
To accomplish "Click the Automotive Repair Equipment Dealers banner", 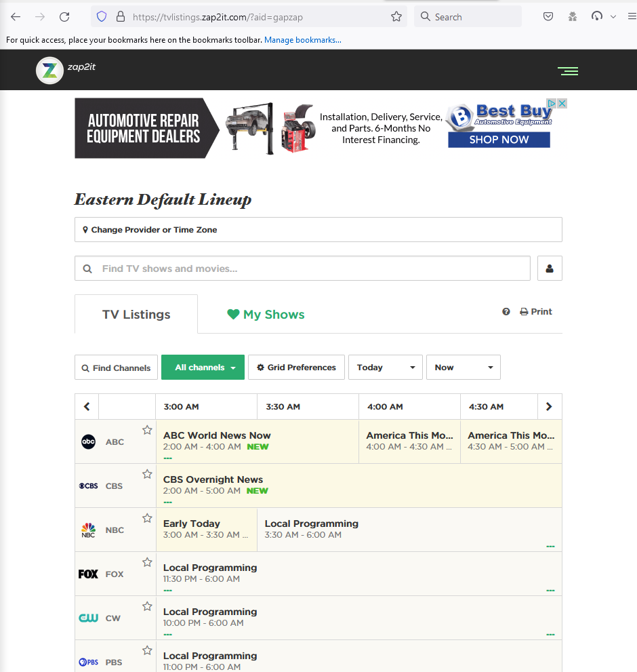I will click(147, 128).
